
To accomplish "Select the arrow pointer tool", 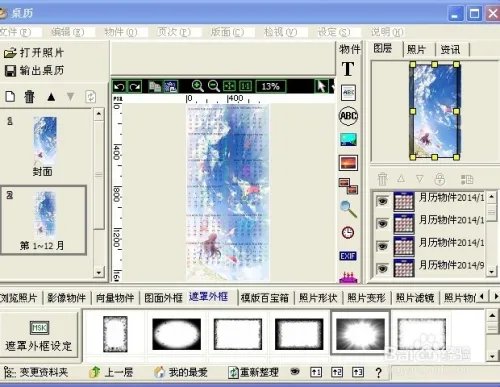I will pyautogui.click(x=321, y=86).
